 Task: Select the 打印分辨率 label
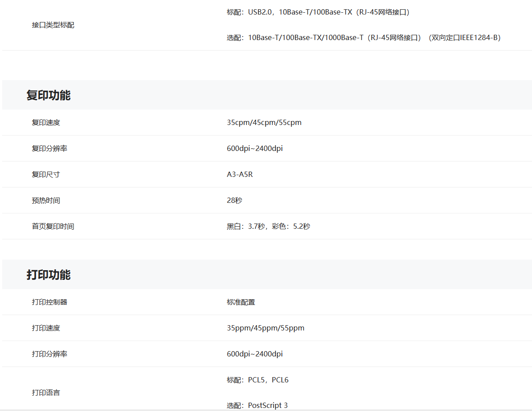pyautogui.click(x=49, y=354)
